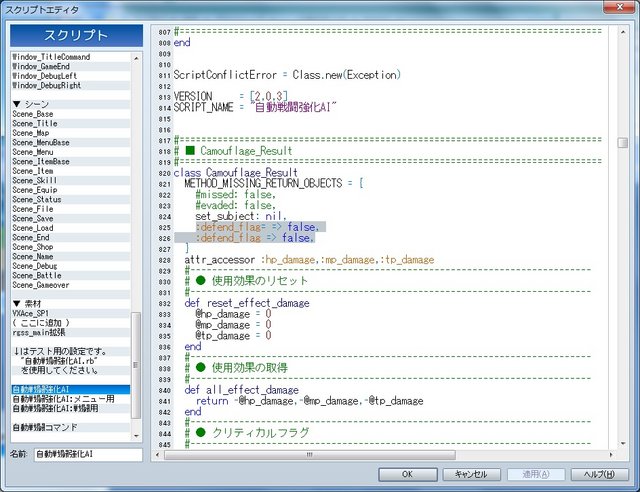The width and height of the screenshot is (640, 492).
Task: Click the ヘルプ(H) button
Action: 599,474
